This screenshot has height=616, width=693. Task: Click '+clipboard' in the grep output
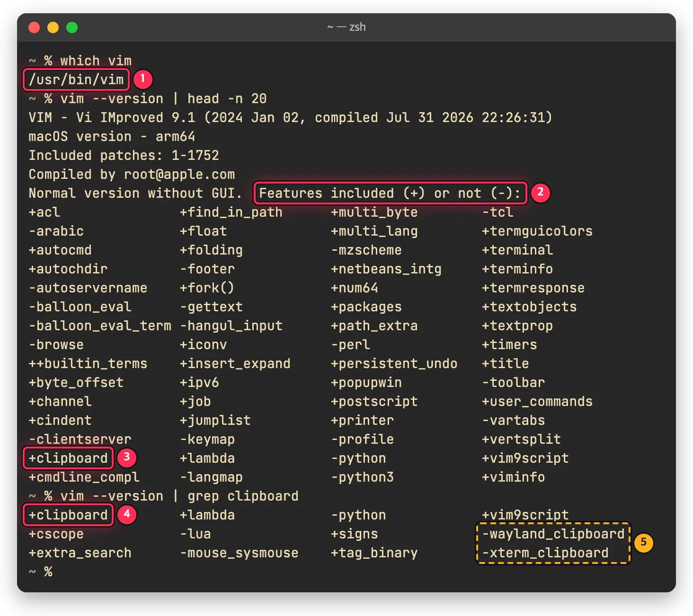pyautogui.click(x=68, y=515)
